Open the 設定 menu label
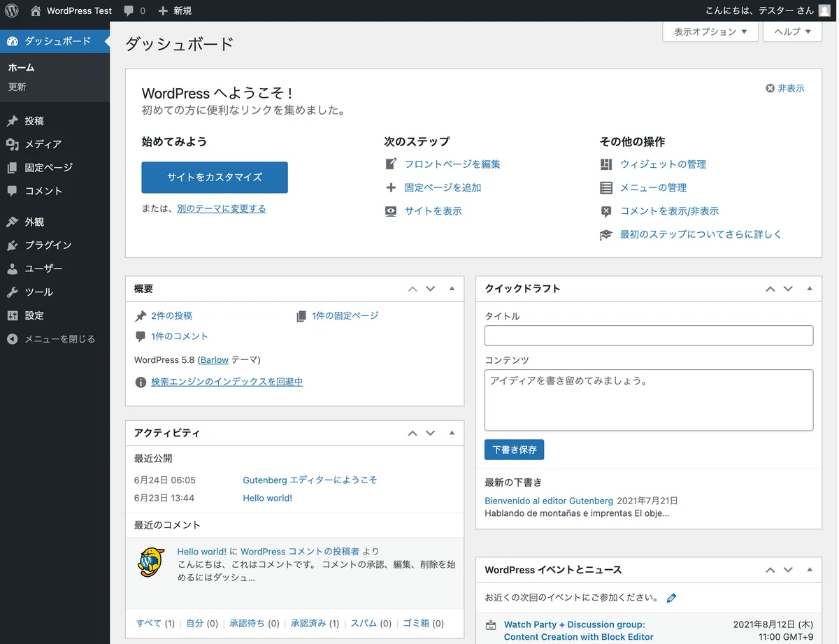 tap(34, 315)
